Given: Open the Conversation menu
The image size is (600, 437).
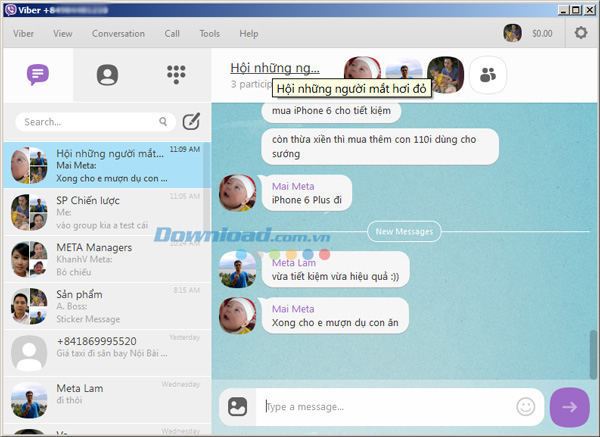Looking at the screenshot, I should (118, 34).
